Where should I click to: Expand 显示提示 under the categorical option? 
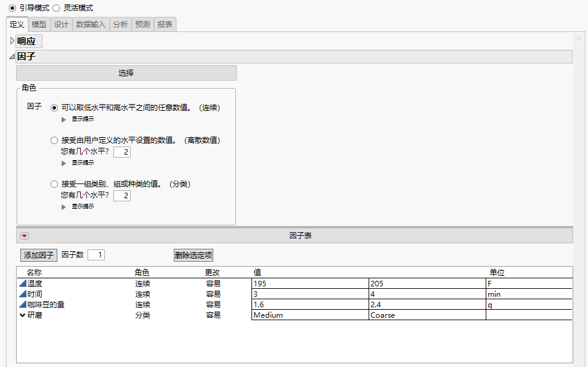[64, 207]
